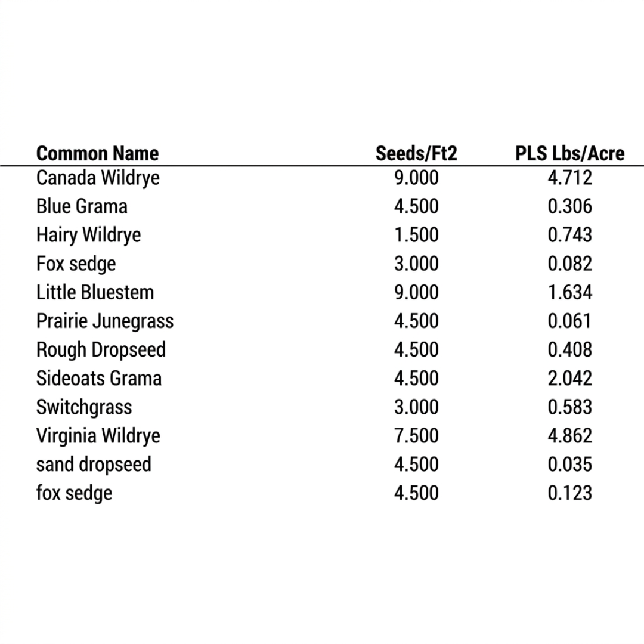Select the sand dropseed name cell
Screen dimensions: 644x644
94,464
